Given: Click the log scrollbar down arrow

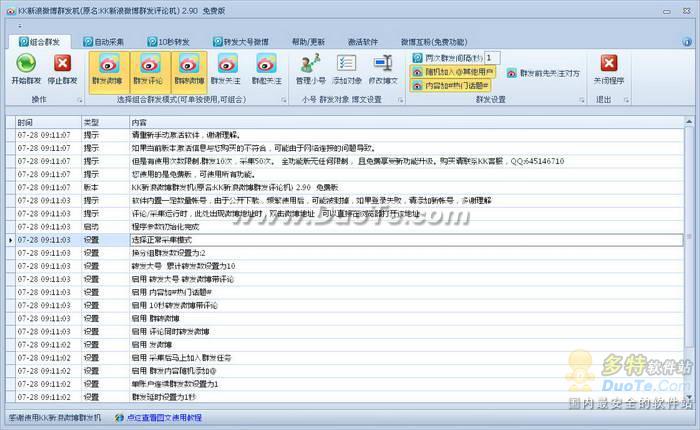Looking at the screenshot, I should (689, 396).
